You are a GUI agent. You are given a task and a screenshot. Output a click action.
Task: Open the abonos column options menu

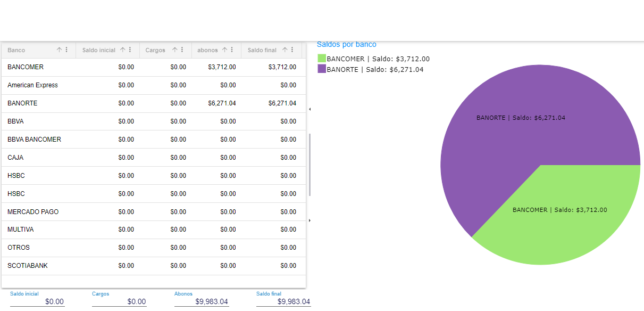(x=232, y=50)
